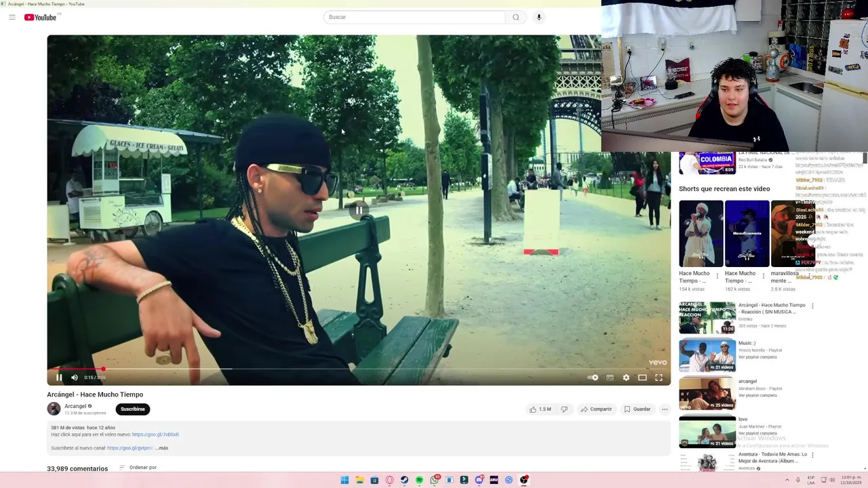Open options for the Reacción video
The width and height of the screenshot is (868, 488).
[812, 306]
